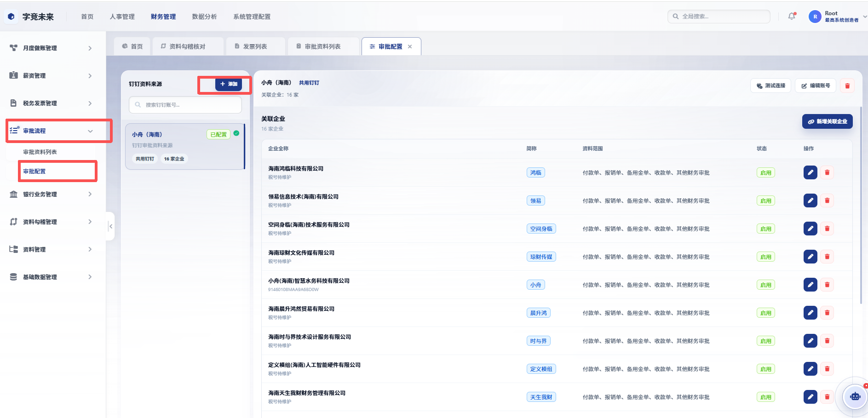Delete the 海南晨升鸿然贸易有限公司 row
This screenshot has width=868, height=418.
click(x=827, y=313)
